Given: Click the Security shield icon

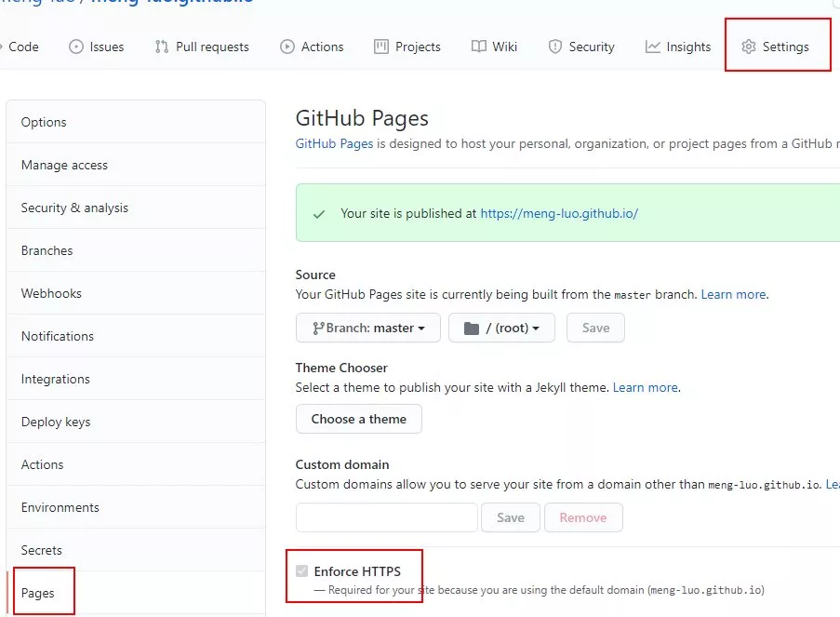Looking at the screenshot, I should click(x=555, y=47).
